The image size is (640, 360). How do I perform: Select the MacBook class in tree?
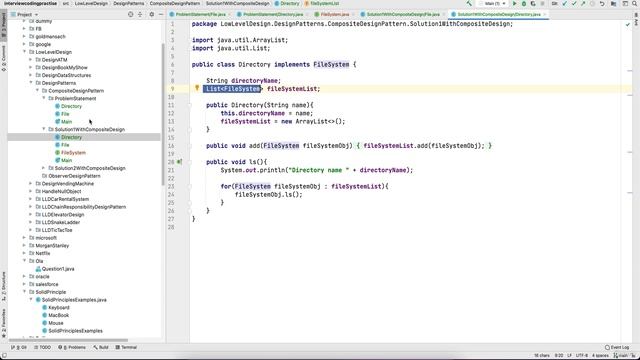[58, 316]
